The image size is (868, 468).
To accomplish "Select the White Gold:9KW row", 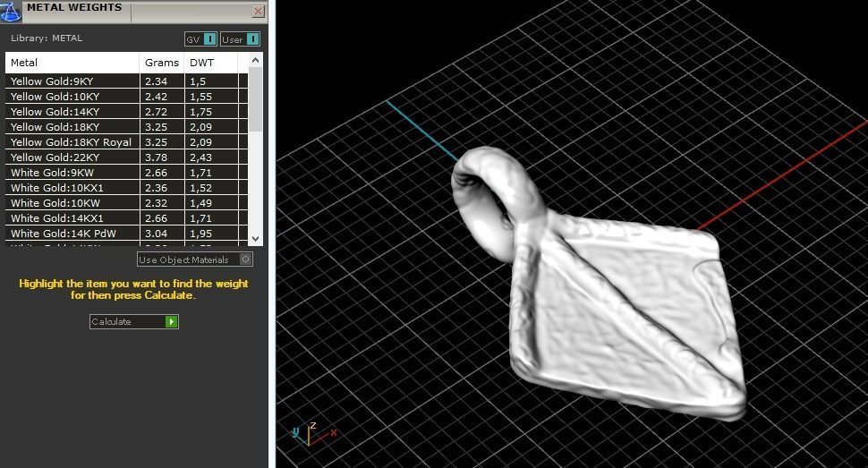I will (x=127, y=172).
